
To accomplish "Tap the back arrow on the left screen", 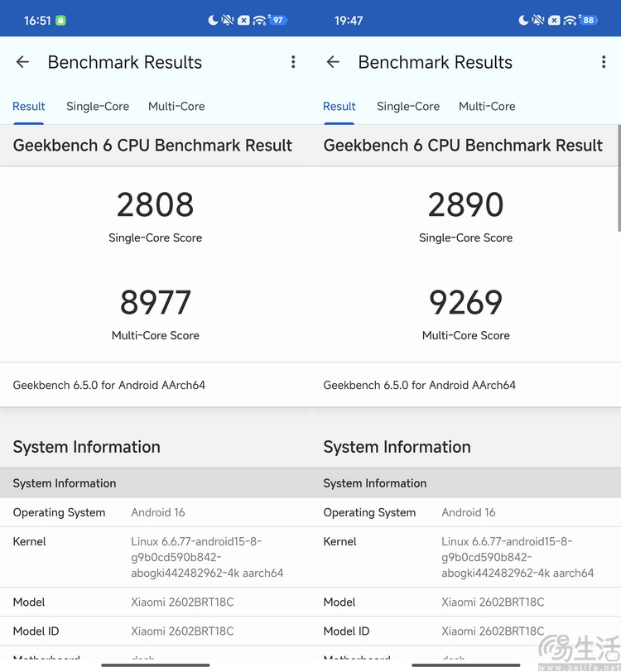I will tap(22, 62).
